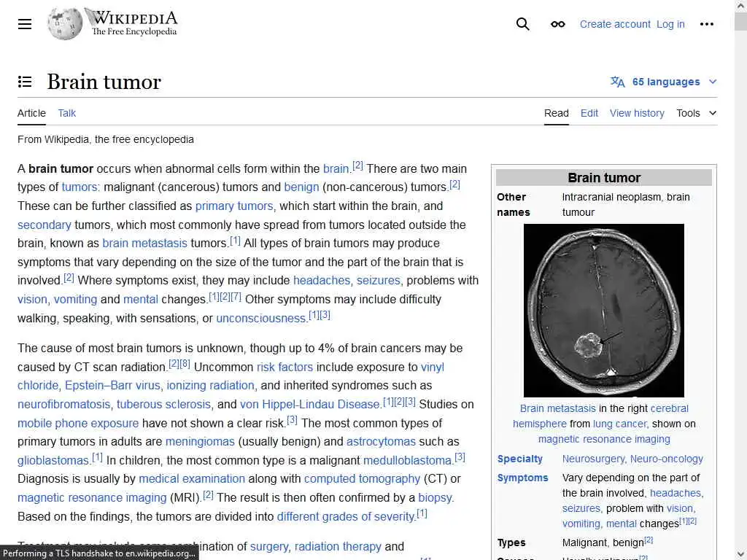Open the View history tab
The height and width of the screenshot is (560, 747).
point(637,113)
